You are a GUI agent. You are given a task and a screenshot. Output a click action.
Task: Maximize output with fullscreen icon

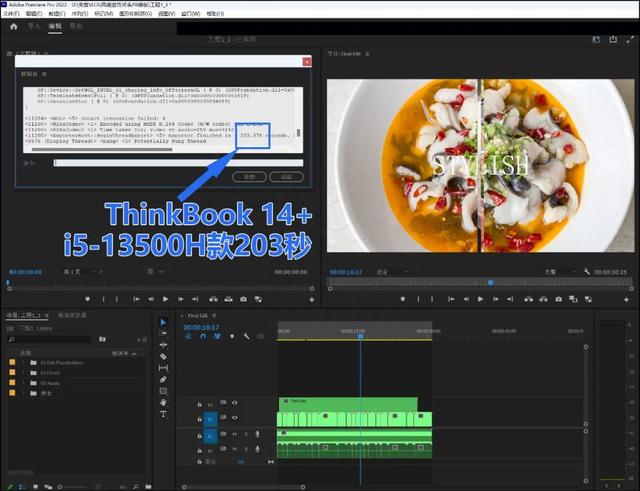[x=630, y=39]
